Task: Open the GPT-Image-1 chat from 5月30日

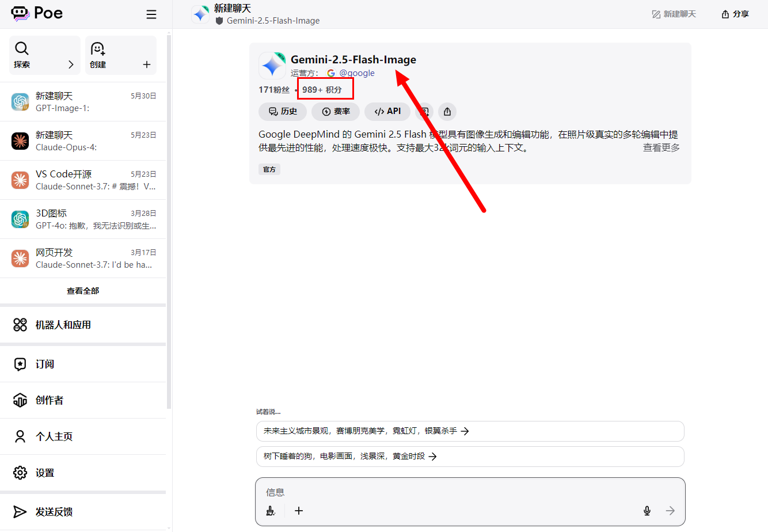Action: pyautogui.click(x=83, y=102)
